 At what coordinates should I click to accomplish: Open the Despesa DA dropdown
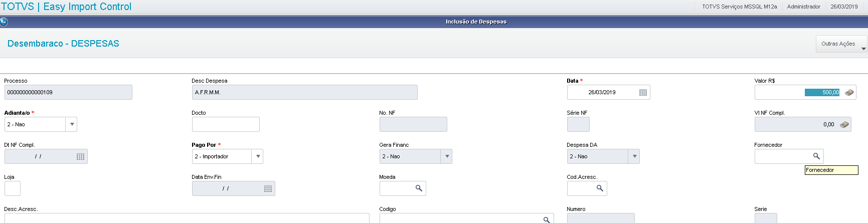[x=634, y=156]
